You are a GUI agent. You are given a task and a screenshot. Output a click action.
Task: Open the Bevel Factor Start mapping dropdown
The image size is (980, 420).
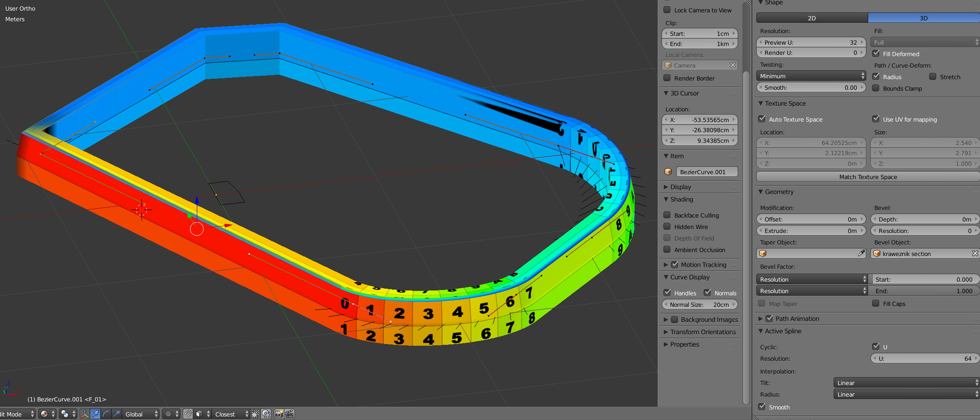[812, 279]
